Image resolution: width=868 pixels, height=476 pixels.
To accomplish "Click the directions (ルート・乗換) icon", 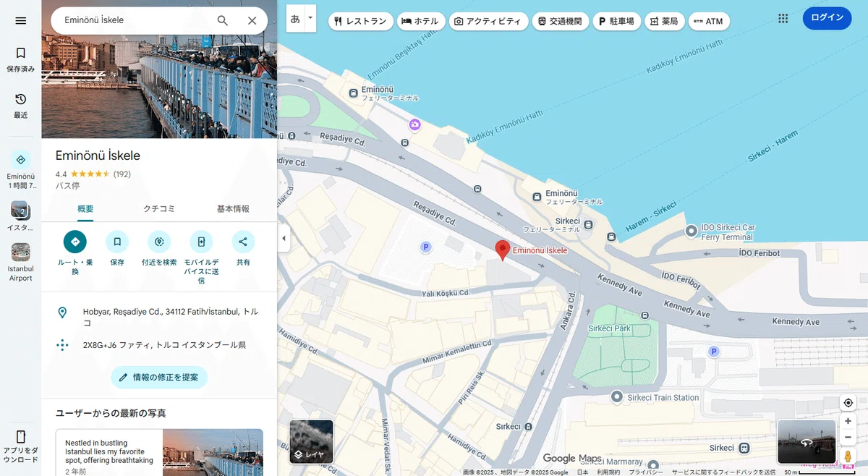I will pyautogui.click(x=75, y=242).
